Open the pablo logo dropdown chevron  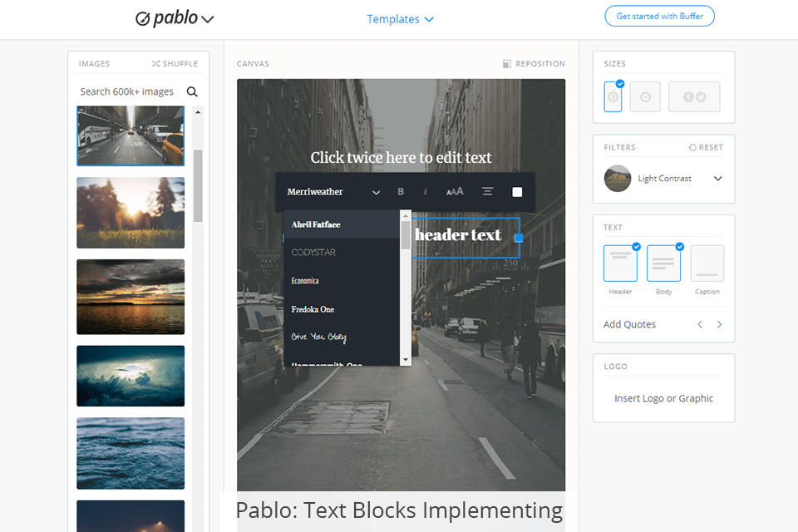point(208,20)
